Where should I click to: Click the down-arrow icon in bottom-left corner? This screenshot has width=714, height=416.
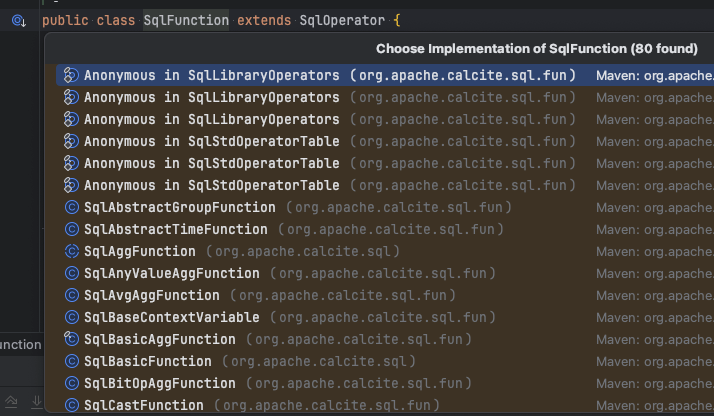(36, 402)
